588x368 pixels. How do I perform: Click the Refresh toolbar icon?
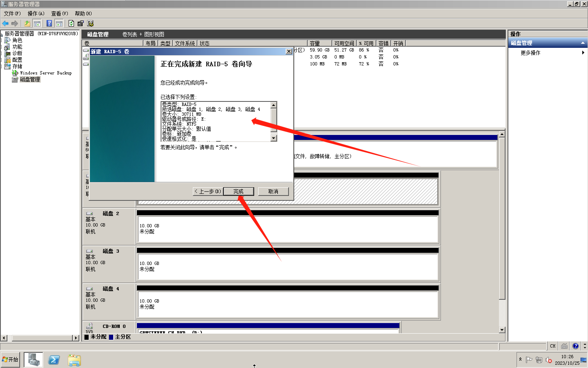click(71, 23)
